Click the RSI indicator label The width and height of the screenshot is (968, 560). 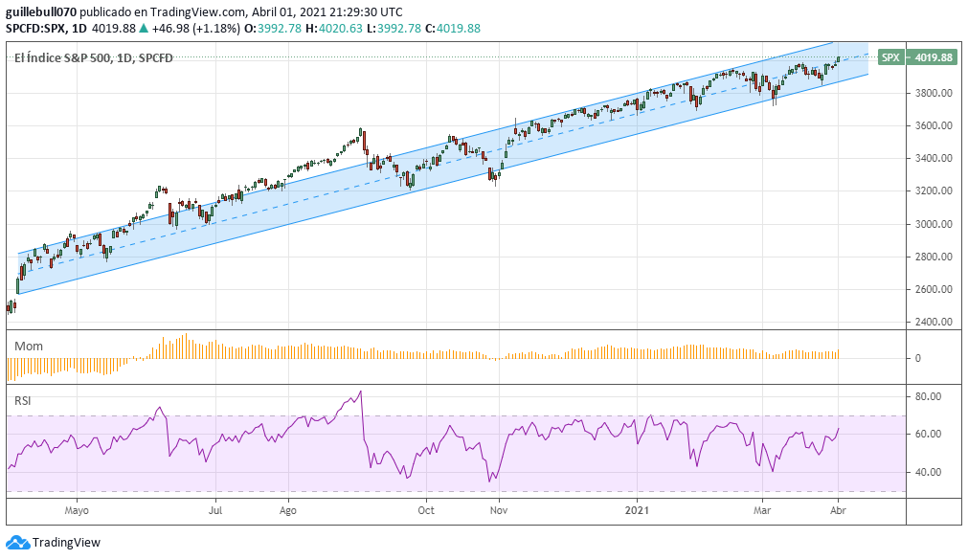pos(23,401)
